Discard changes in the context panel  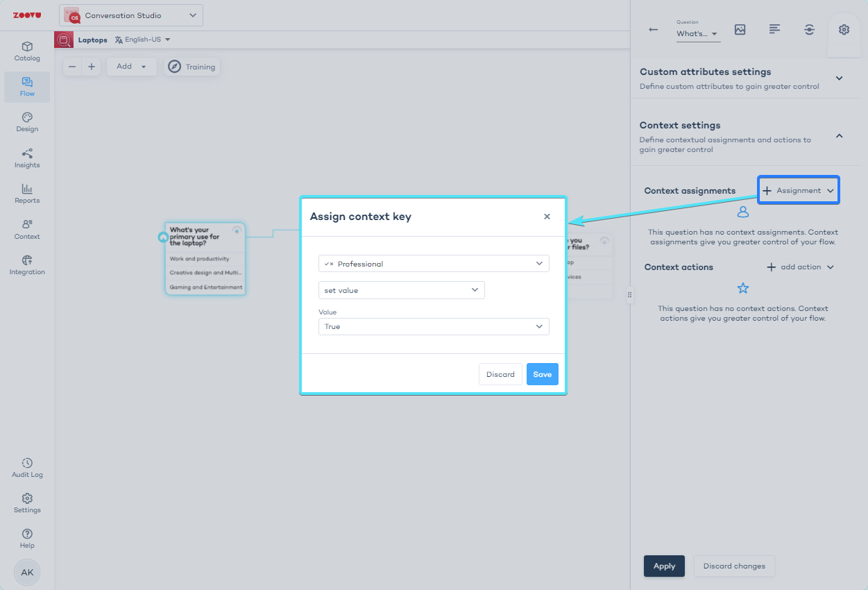734,566
